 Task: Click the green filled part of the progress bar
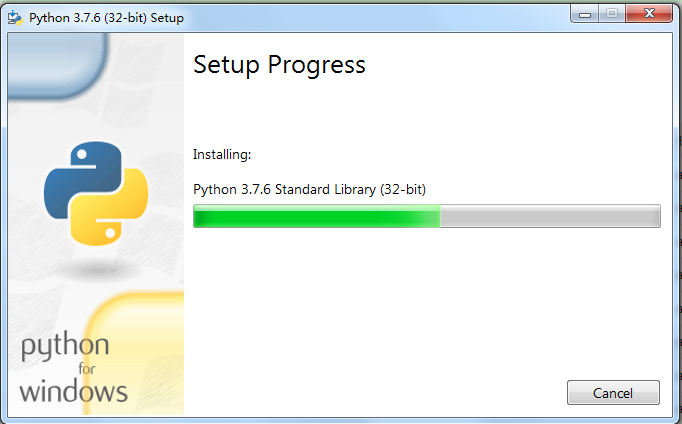[317, 216]
